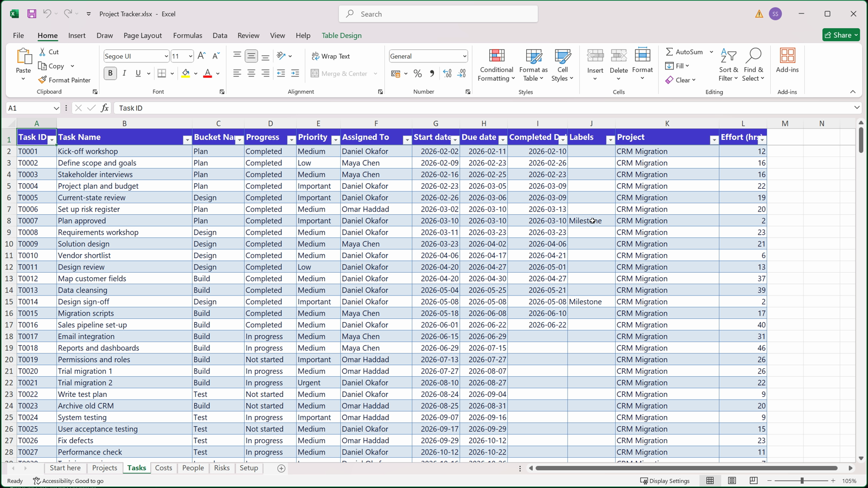Click the comma style icon

point(432,74)
